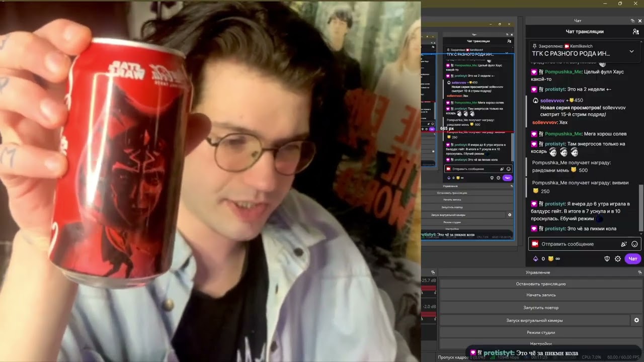Click "Начать запись" button
The width and height of the screenshot is (644, 362).
tap(541, 295)
